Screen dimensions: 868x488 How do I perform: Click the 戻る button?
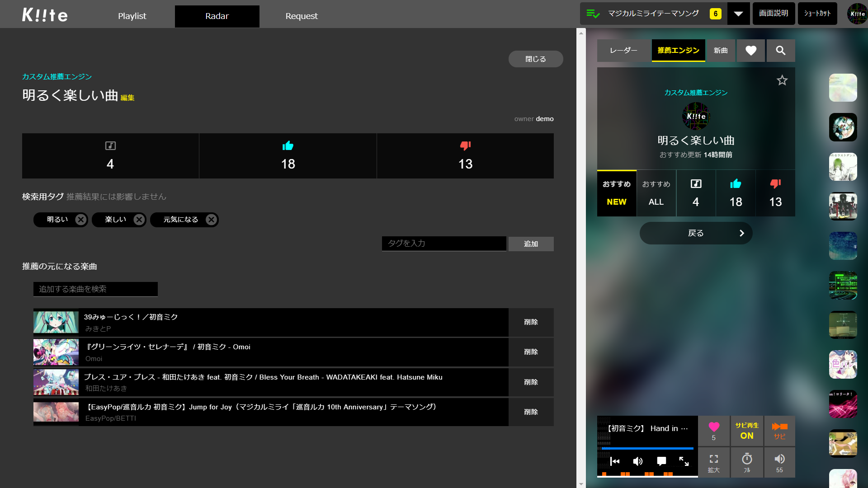point(696,233)
